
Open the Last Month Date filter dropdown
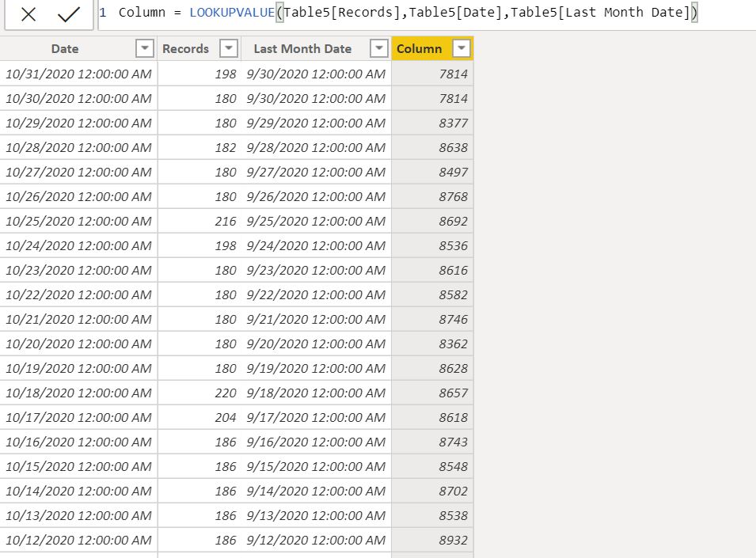pyautogui.click(x=379, y=48)
